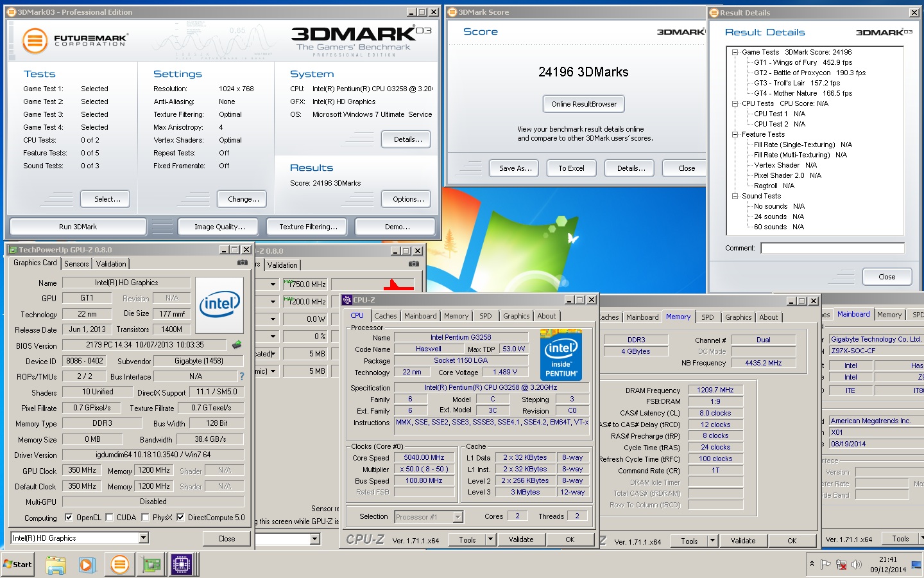Open the Start menu
Image resolution: width=924 pixels, height=578 pixels.
coord(17,565)
